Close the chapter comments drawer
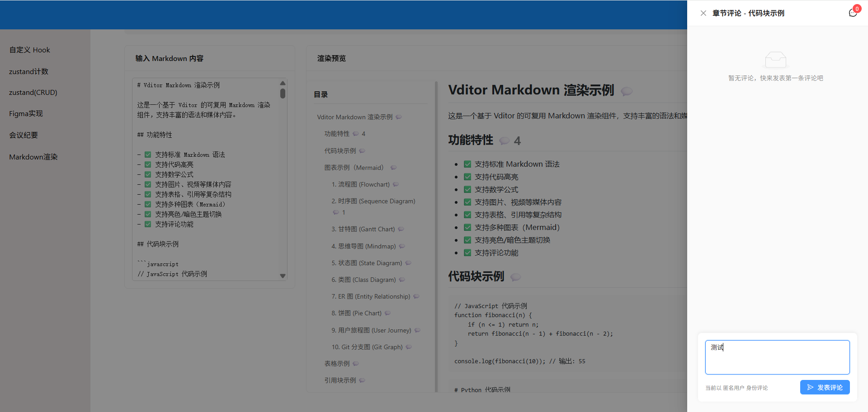868x412 pixels. click(703, 13)
